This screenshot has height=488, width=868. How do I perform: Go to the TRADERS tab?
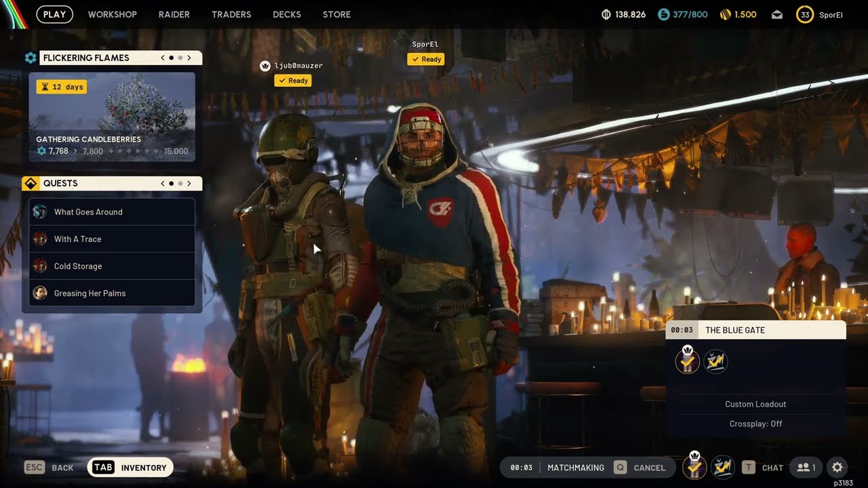click(x=231, y=14)
